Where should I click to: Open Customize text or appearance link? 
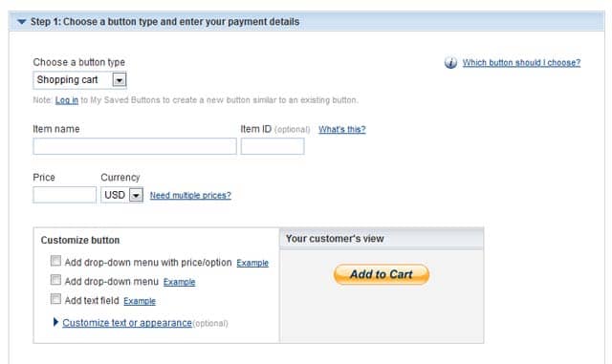pyautogui.click(x=127, y=323)
